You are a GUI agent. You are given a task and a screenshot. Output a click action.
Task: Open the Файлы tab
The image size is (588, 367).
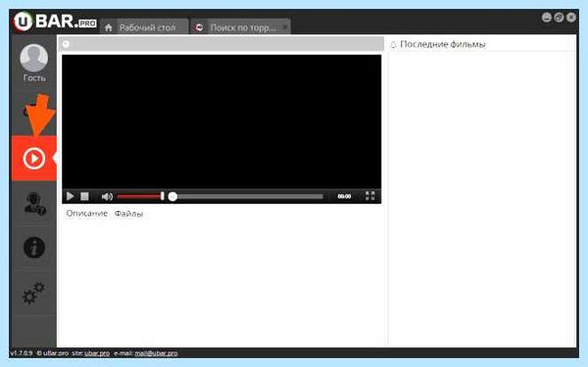pyautogui.click(x=128, y=214)
